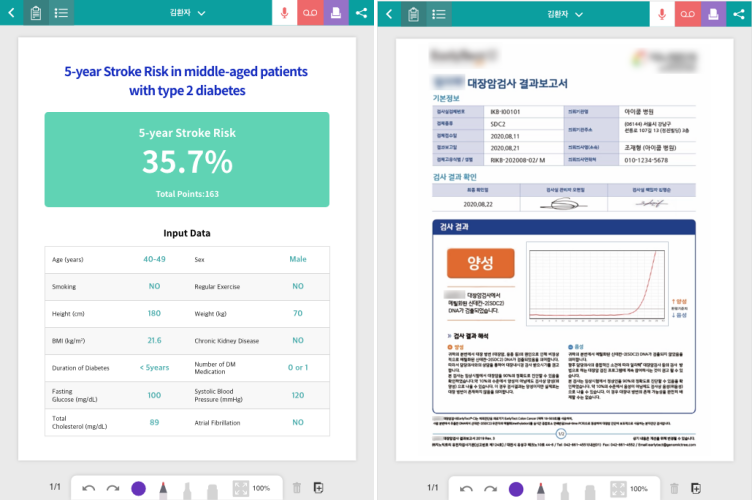The width and height of the screenshot is (752, 500).
Task: Click the orange 양성 result badge
Action: (x=481, y=263)
